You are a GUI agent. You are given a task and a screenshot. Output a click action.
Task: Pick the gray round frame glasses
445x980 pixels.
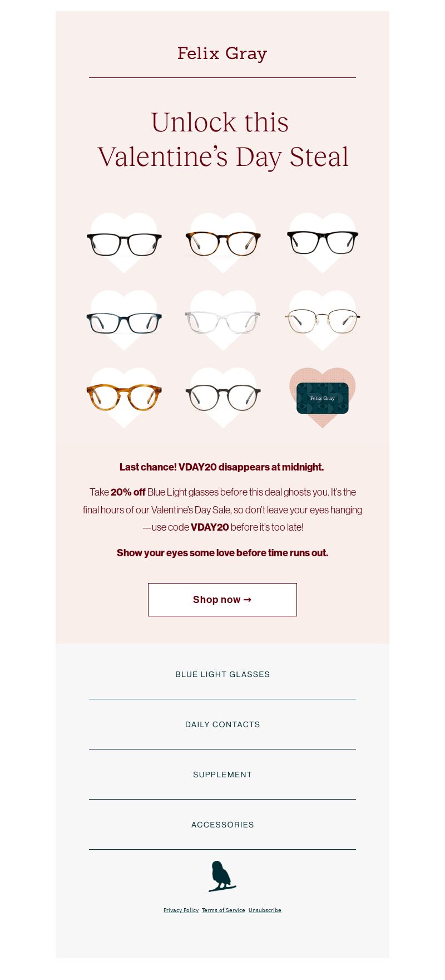click(222, 398)
